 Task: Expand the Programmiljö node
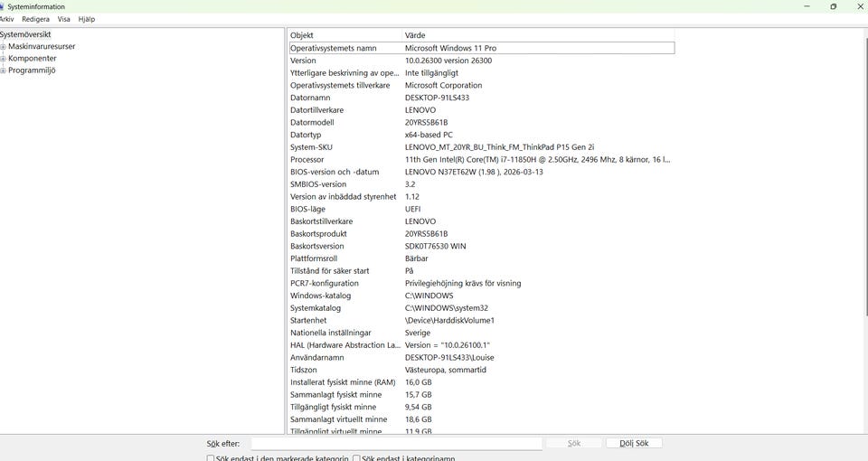(x=3, y=71)
